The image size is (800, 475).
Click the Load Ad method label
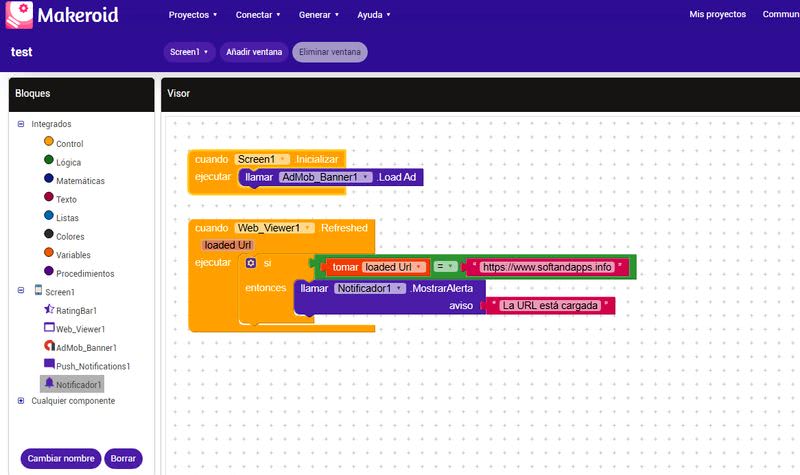pyautogui.click(x=397, y=177)
